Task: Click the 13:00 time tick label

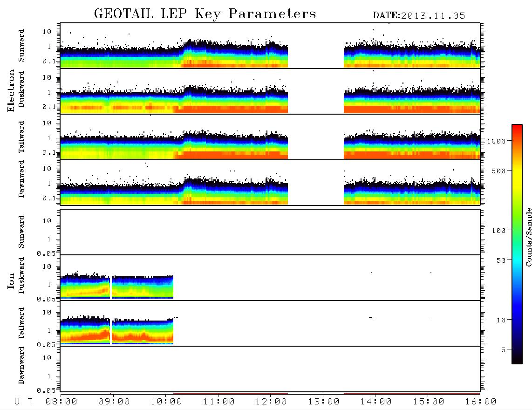Action: (x=324, y=402)
